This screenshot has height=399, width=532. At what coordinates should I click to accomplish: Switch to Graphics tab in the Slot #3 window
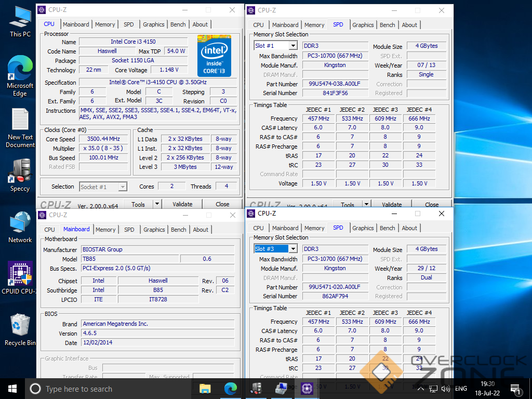[363, 228]
